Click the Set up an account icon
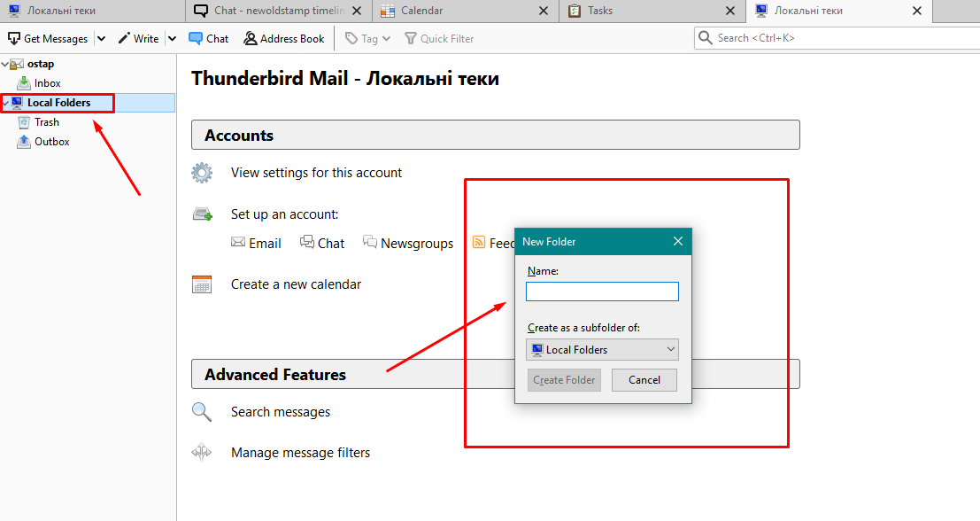The image size is (980, 521). 203,214
